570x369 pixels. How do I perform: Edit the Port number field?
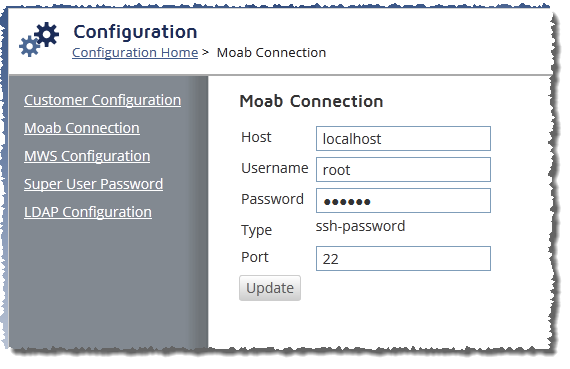403,258
